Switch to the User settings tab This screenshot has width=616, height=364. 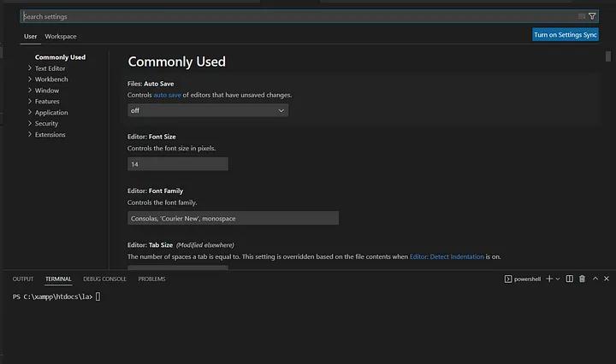(x=30, y=36)
